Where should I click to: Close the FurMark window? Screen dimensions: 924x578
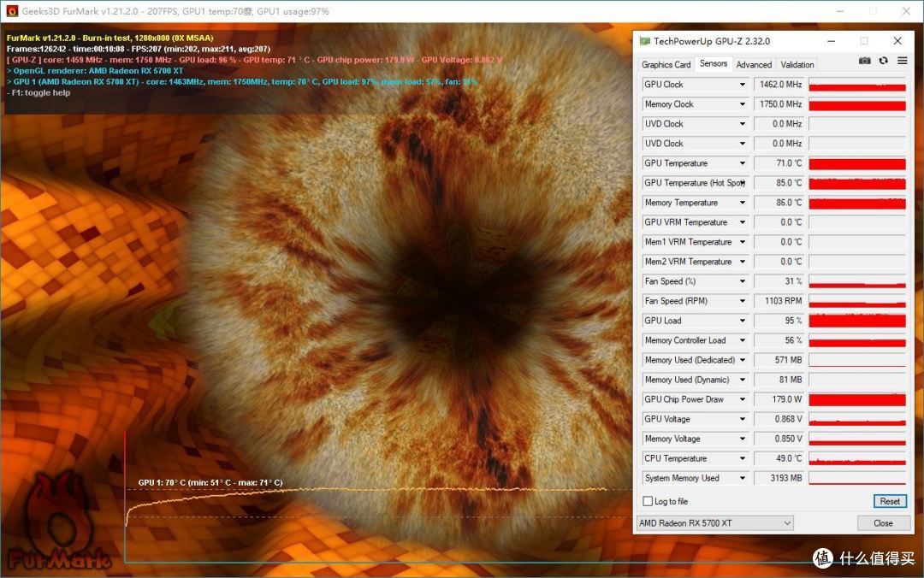click(x=906, y=11)
